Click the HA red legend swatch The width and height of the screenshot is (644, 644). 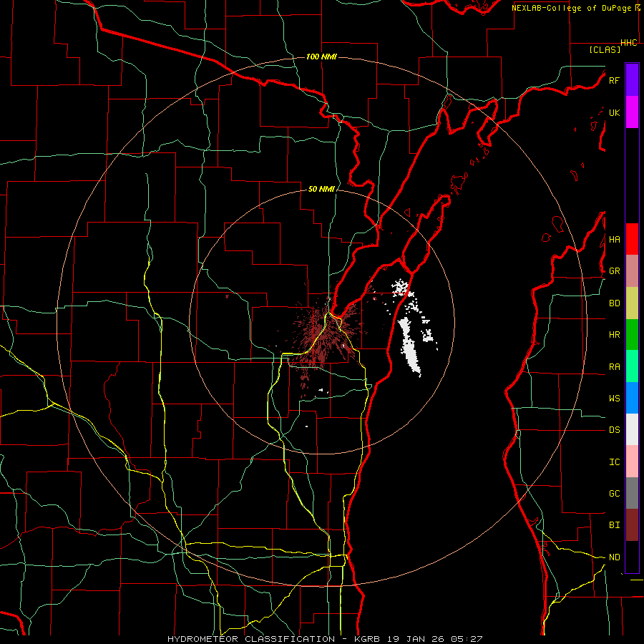click(x=632, y=239)
